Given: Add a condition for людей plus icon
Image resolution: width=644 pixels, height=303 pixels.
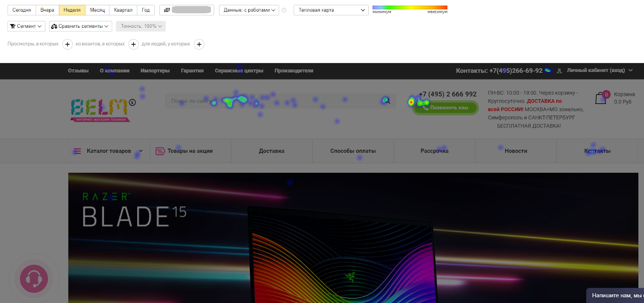Looking at the screenshot, I should click(199, 44).
